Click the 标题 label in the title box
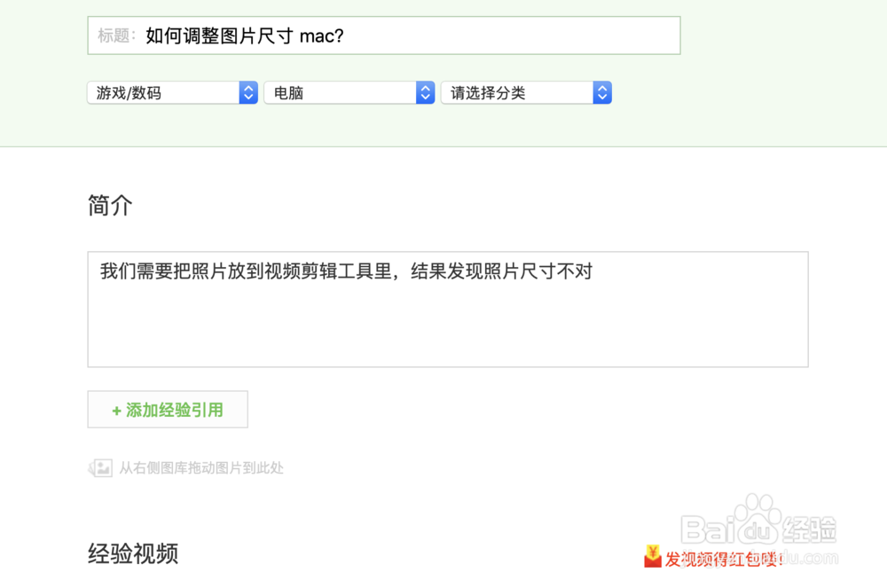887x588 pixels. coord(116,35)
